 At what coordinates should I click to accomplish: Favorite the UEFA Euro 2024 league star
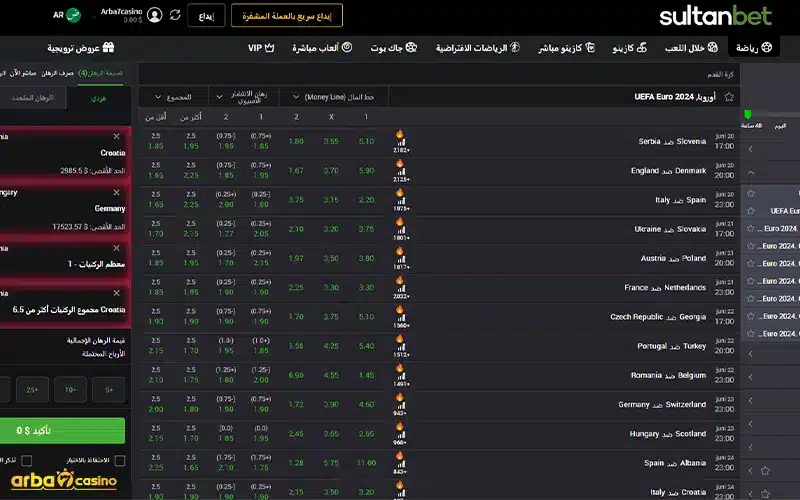click(x=729, y=97)
